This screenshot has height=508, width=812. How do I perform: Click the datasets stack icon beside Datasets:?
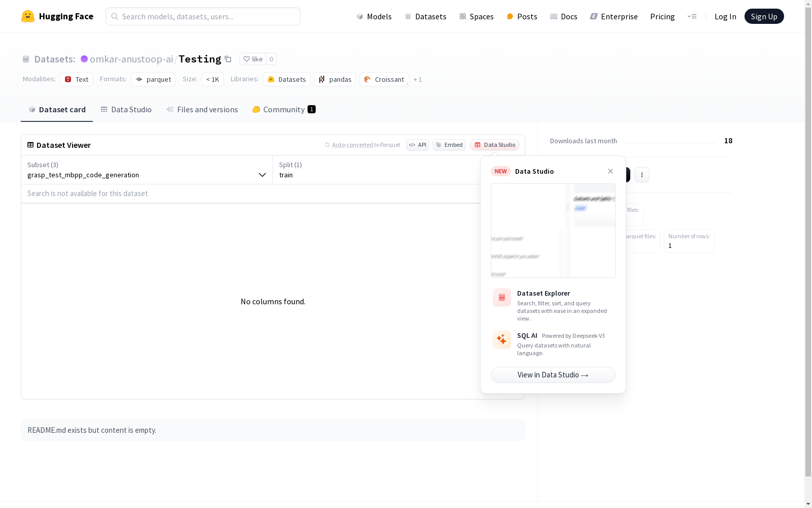tap(26, 59)
